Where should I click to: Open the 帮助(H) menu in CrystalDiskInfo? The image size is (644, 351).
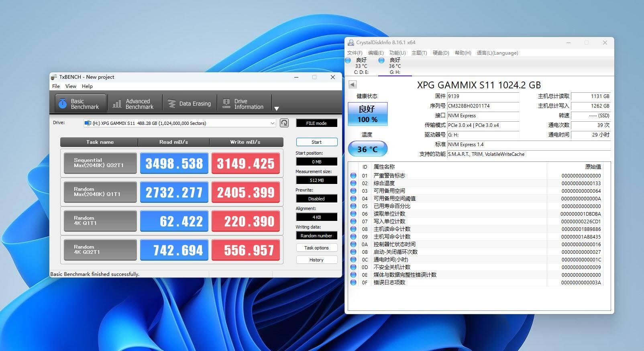click(x=463, y=53)
